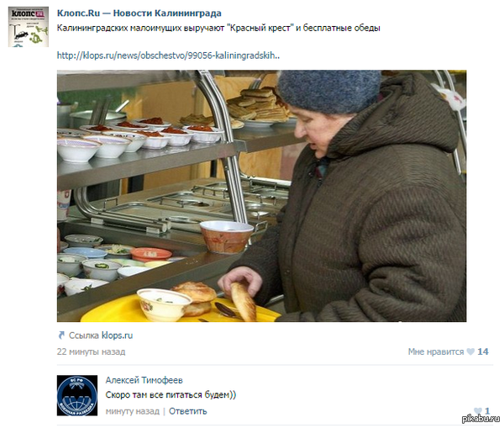This screenshot has height=428, width=504.
Task: Click the pikabu.ru watermark
Action: [480, 419]
